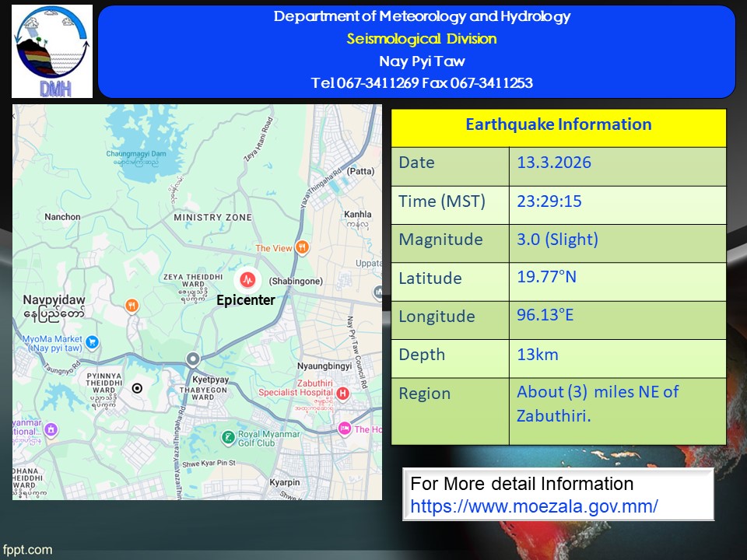
Task: Click the Earthquake Information table header
Action: pos(558,125)
